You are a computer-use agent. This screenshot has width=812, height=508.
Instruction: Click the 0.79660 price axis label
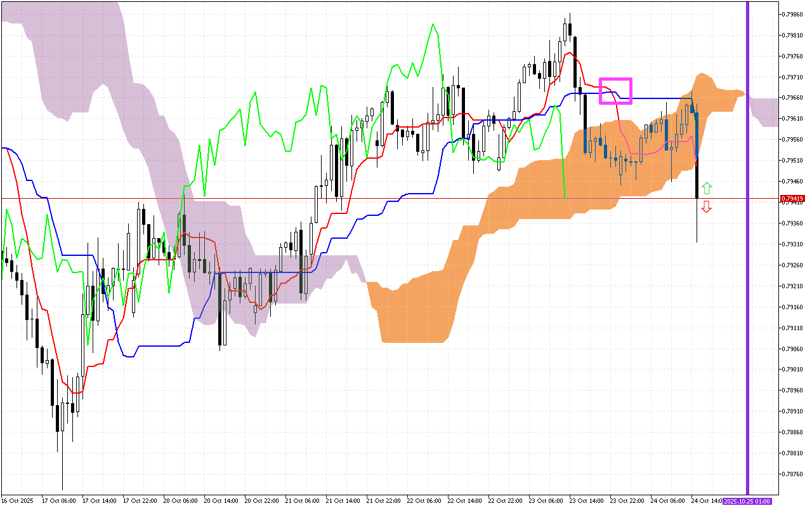pyautogui.click(x=794, y=98)
